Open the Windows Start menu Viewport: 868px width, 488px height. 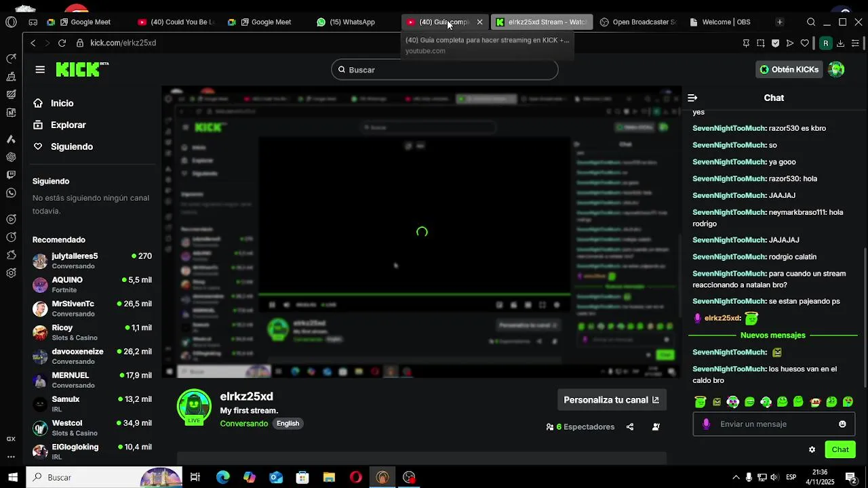(13, 477)
